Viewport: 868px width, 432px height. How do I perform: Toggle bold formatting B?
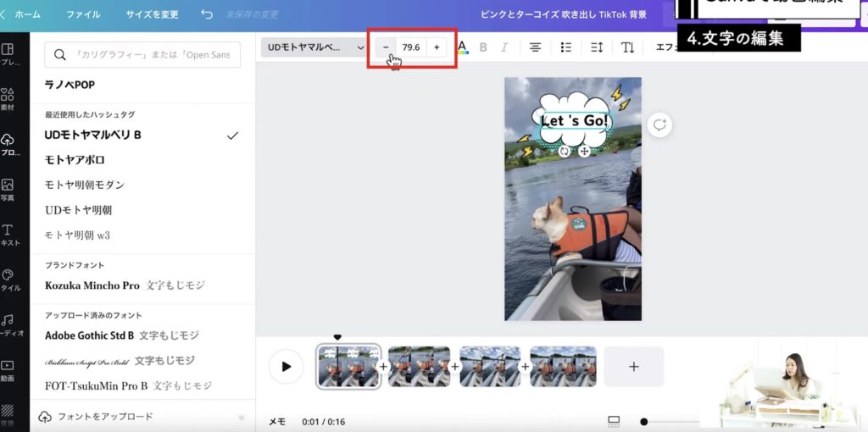tap(482, 47)
